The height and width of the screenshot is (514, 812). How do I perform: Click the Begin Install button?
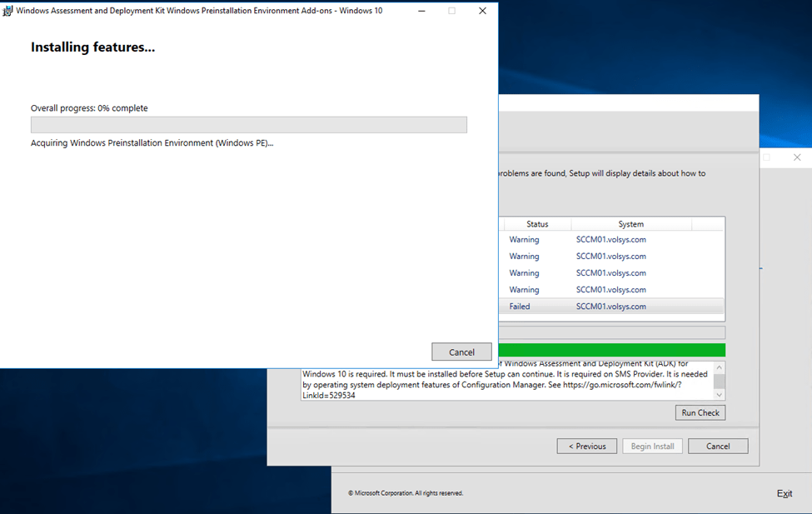click(652, 447)
